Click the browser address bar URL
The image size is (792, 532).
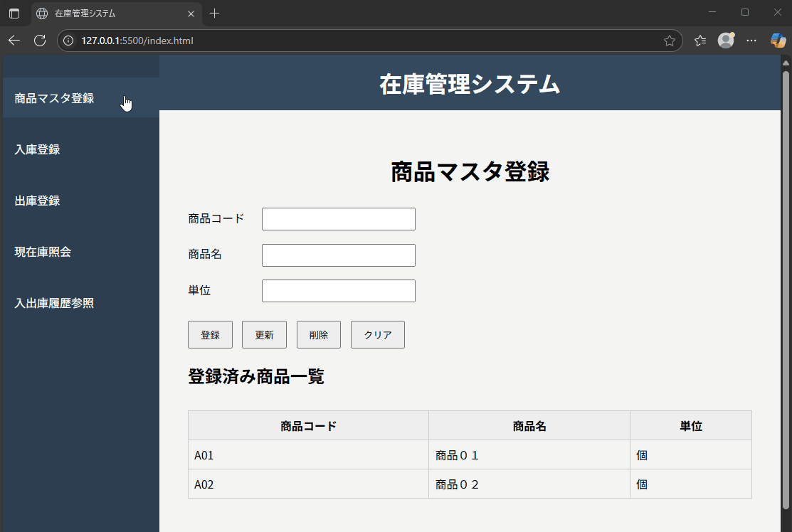tap(137, 41)
